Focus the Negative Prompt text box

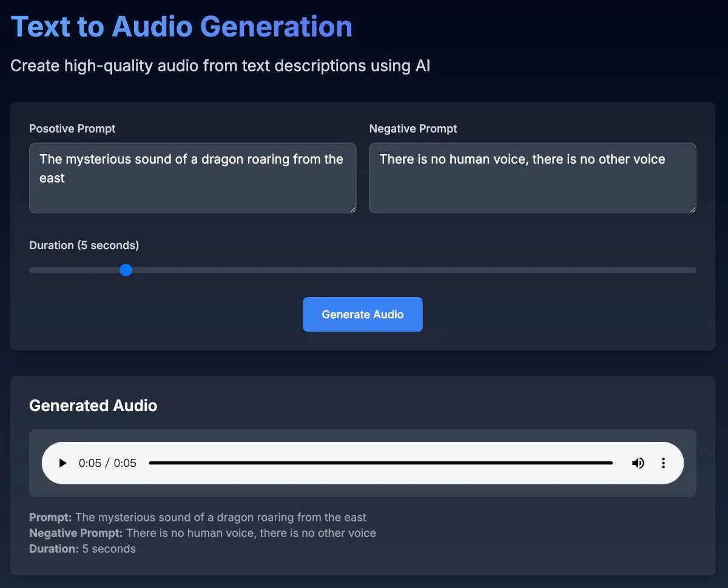[x=532, y=178]
